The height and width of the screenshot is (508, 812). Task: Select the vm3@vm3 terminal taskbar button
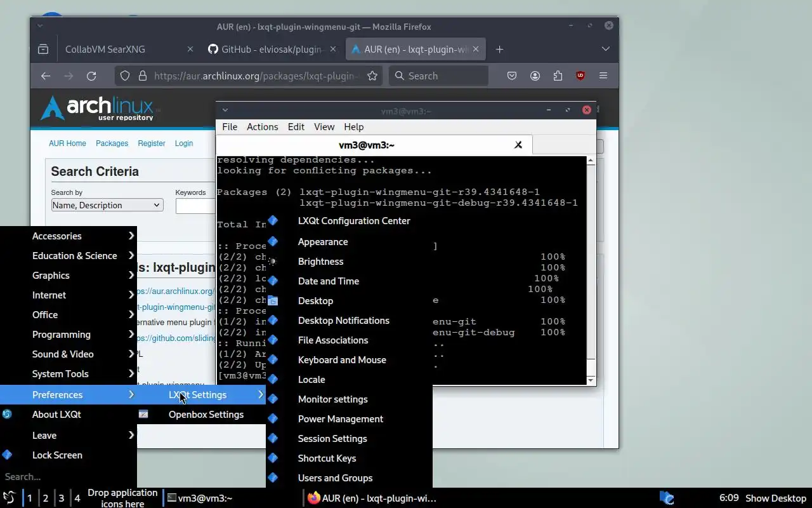tap(232, 498)
